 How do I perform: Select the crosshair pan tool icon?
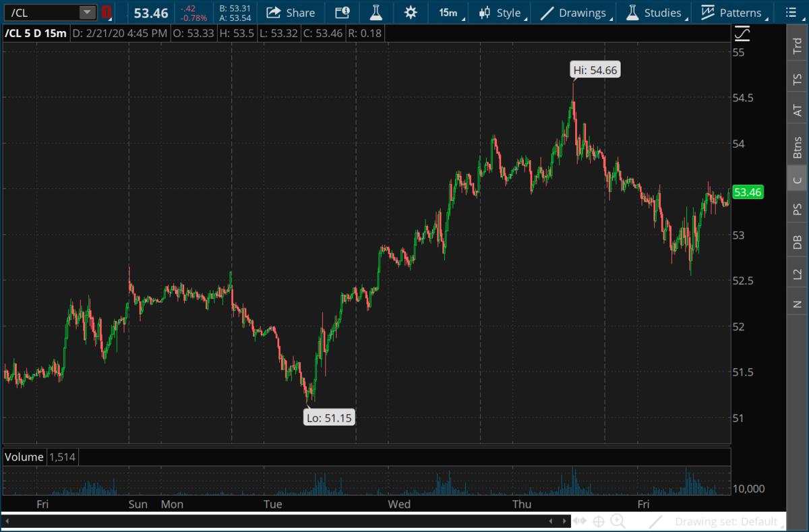pos(598,521)
